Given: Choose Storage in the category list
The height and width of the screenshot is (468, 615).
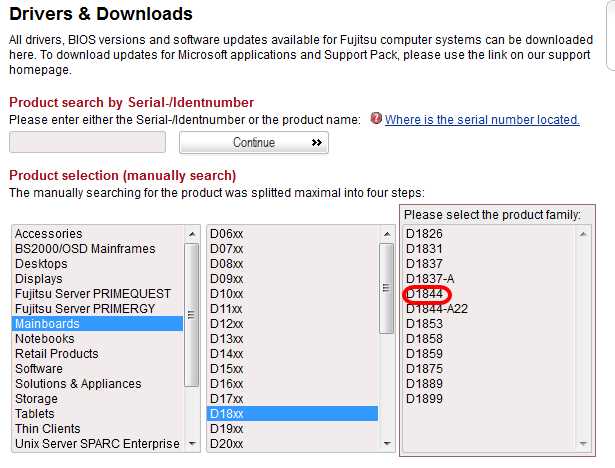Looking at the screenshot, I should (97, 399).
